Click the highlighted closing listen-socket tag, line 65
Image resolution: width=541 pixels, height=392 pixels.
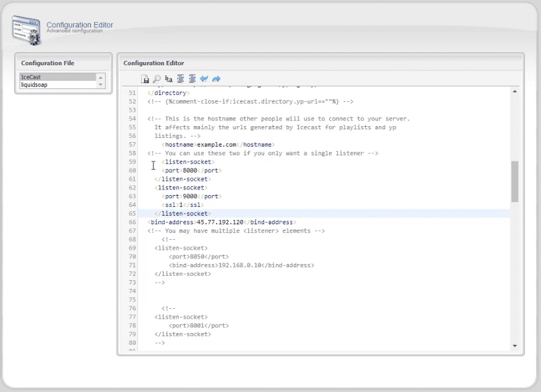coord(183,214)
